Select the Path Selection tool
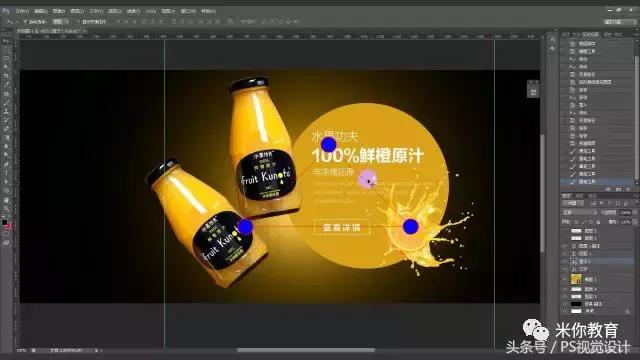 tap(6, 182)
